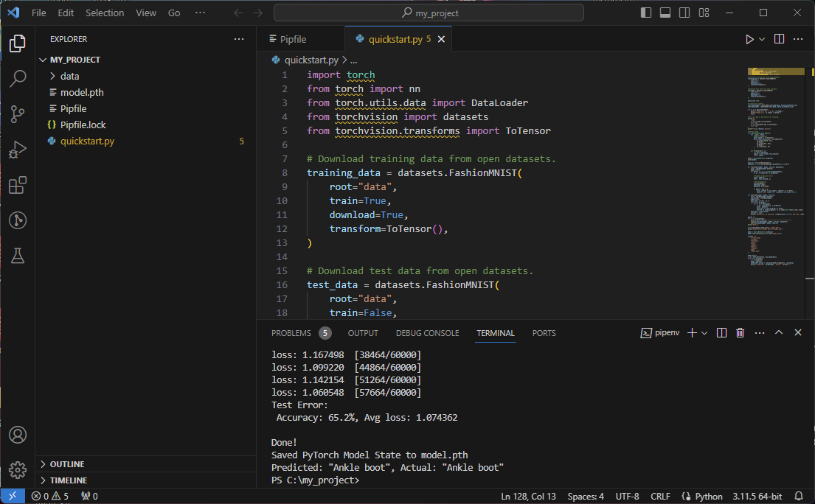The height and width of the screenshot is (504, 815).
Task: Switch to the PORTS panel tab
Action: pyautogui.click(x=544, y=333)
